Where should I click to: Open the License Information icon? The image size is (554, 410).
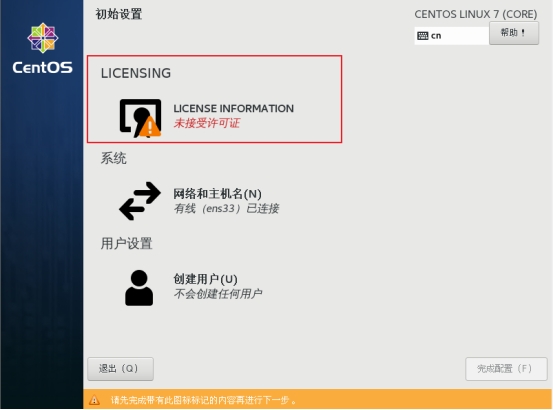(140, 118)
